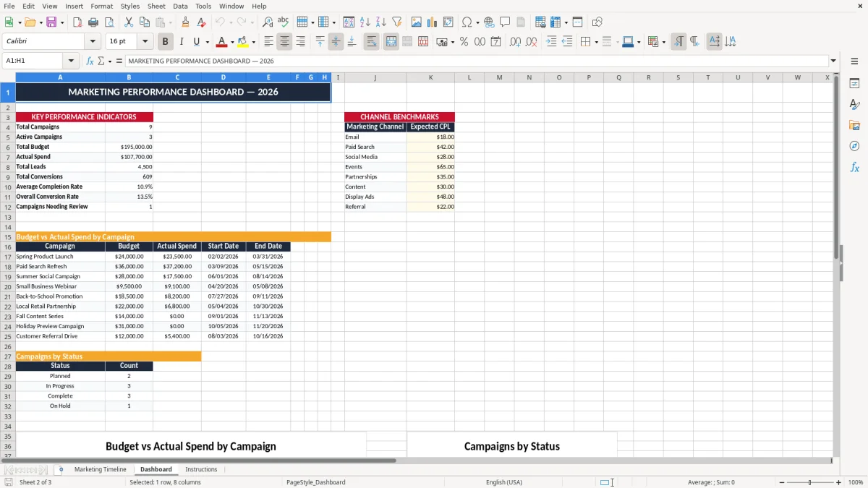Image resolution: width=868 pixels, height=488 pixels.
Task: Open sidebar Properties panel icon
Action: click(854, 84)
